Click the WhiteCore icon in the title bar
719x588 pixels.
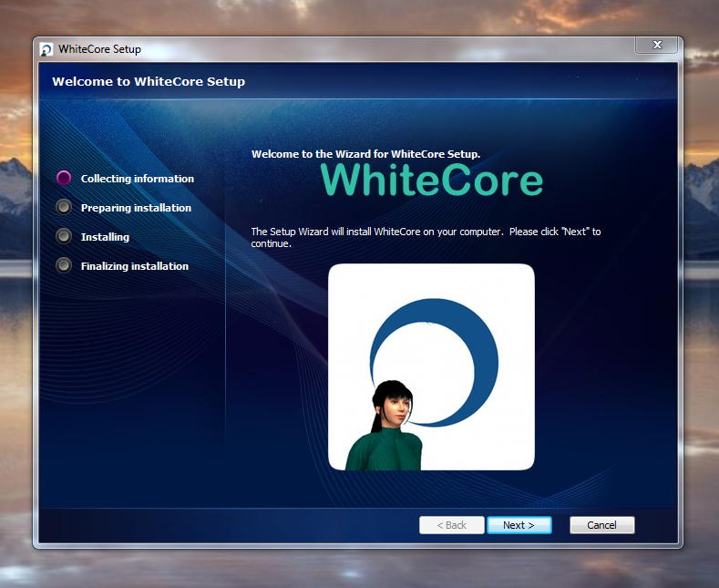[46, 49]
